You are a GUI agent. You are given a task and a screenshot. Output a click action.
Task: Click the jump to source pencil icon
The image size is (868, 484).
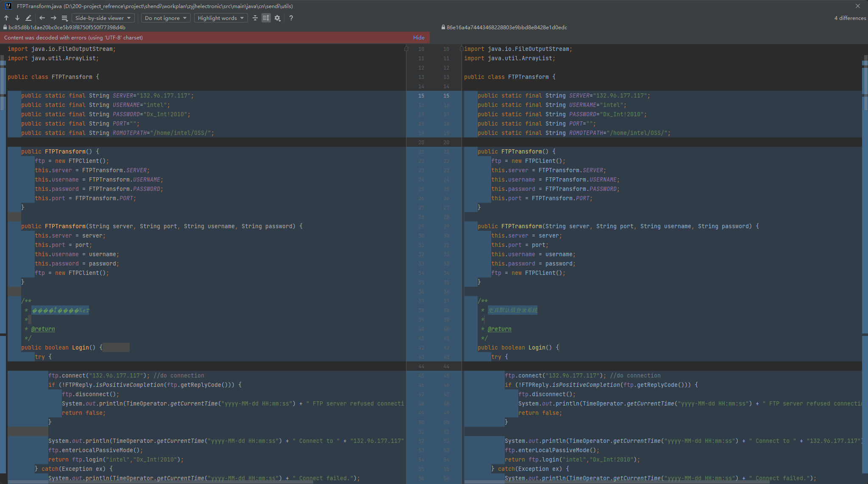click(28, 18)
